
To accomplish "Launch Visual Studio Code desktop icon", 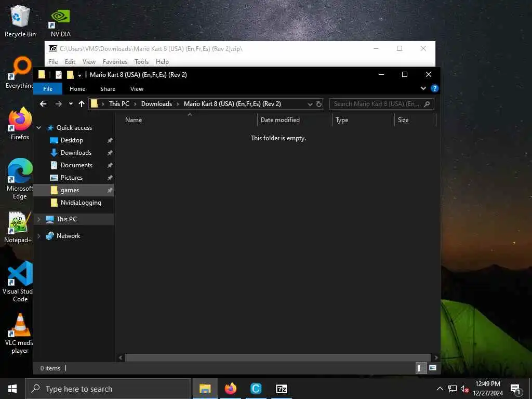I will point(18,282).
